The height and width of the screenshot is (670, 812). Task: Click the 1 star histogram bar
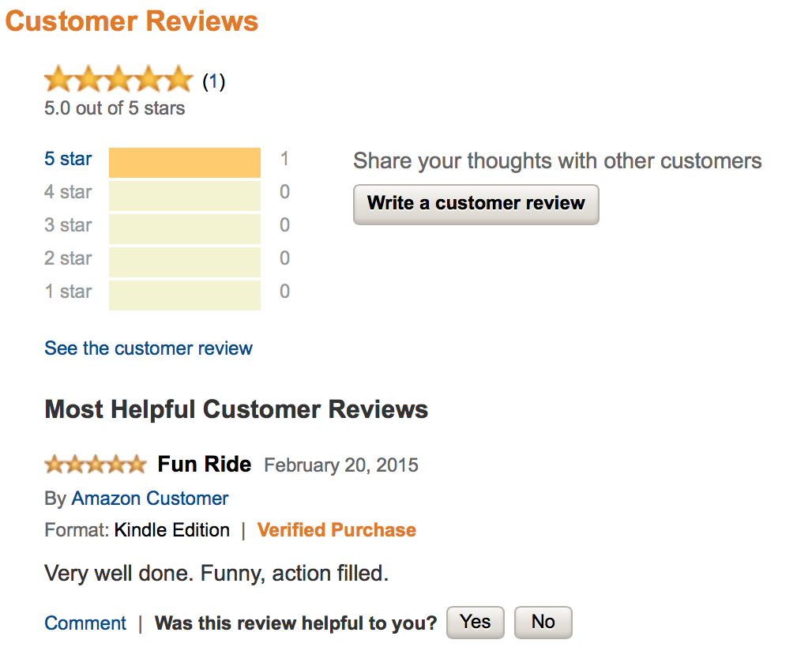tap(185, 295)
